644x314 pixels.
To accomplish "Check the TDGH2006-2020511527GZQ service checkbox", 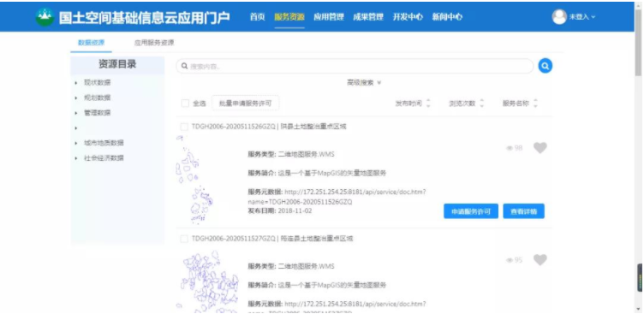I will [x=184, y=239].
